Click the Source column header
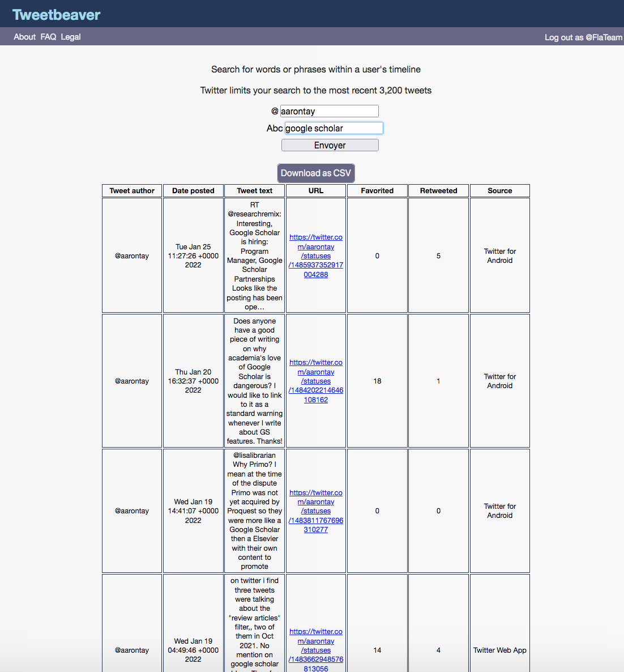 click(x=499, y=191)
